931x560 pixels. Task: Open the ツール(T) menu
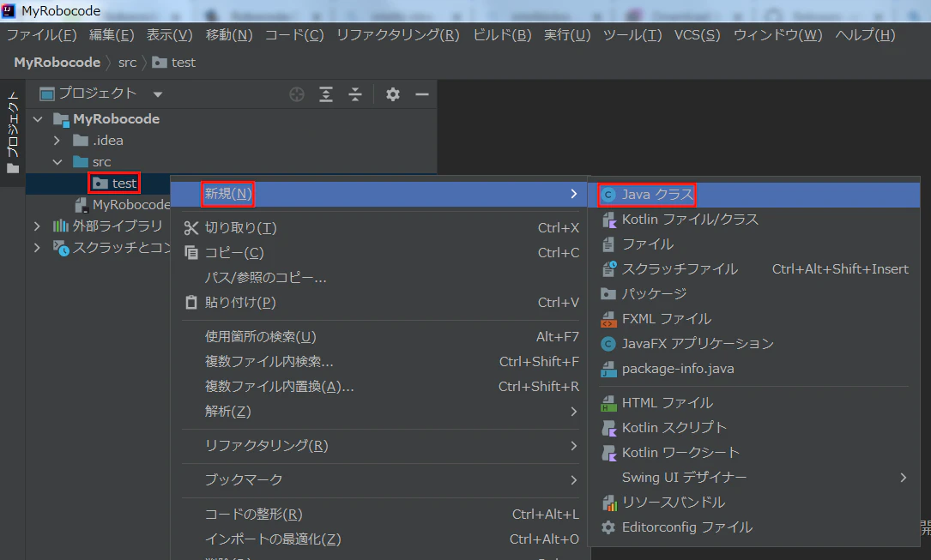pos(632,36)
